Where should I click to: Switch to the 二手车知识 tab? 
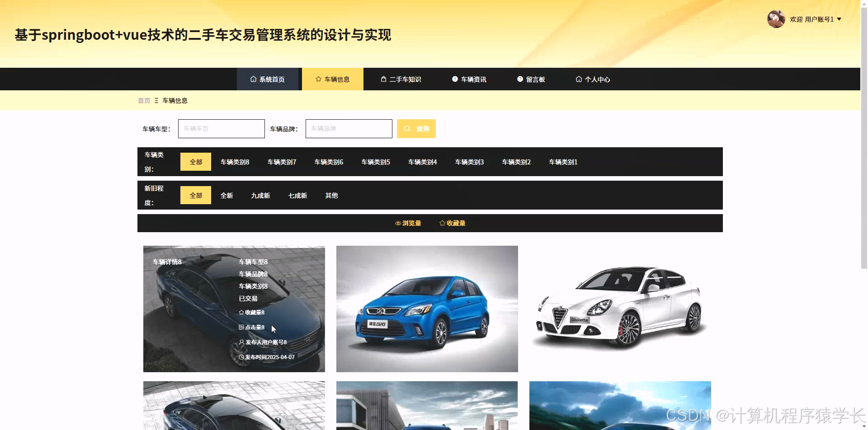(406, 79)
